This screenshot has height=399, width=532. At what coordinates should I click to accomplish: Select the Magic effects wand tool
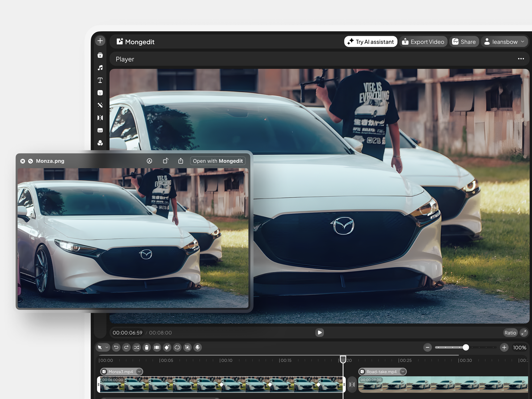100,105
